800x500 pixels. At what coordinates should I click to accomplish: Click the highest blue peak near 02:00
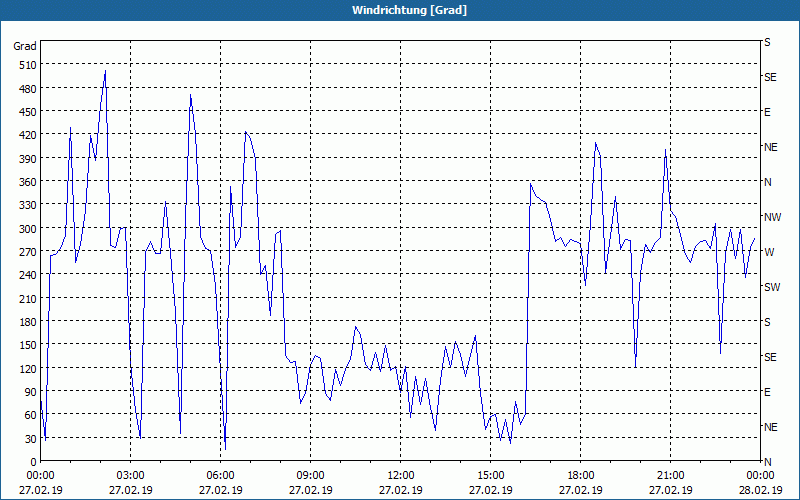coord(105,71)
